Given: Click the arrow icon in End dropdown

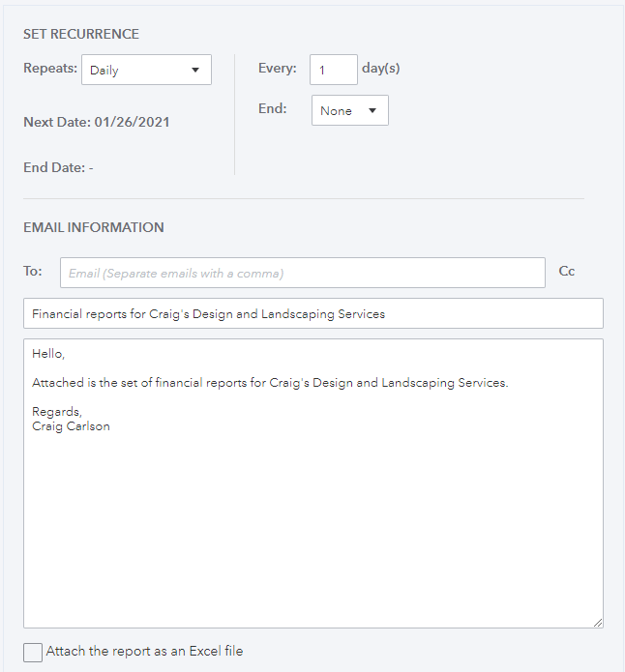Looking at the screenshot, I should (x=372, y=110).
